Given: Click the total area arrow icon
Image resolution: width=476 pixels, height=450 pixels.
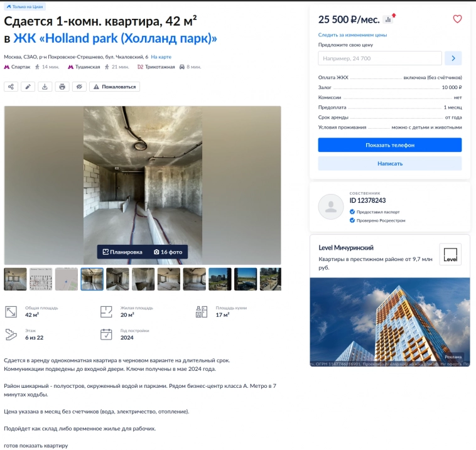Looking at the screenshot, I should (11, 312).
